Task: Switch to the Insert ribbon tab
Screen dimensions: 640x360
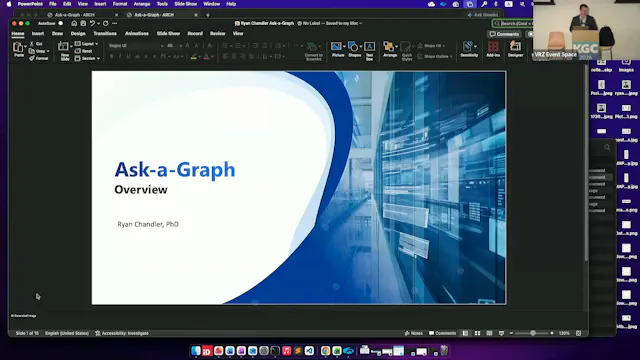Action: coord(38,33)
